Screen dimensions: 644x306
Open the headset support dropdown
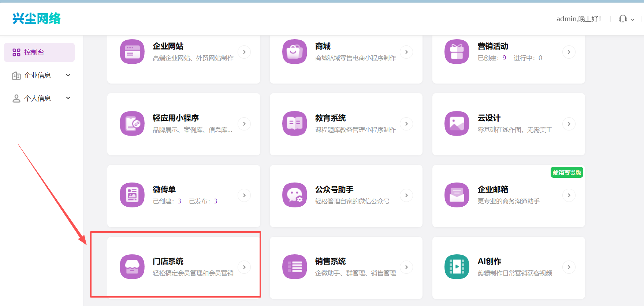[626, 19]
